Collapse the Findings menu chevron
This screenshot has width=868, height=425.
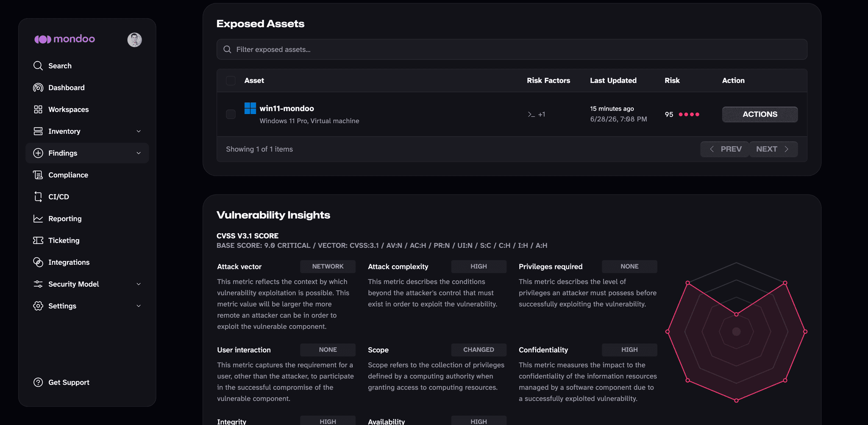point(139,153)
